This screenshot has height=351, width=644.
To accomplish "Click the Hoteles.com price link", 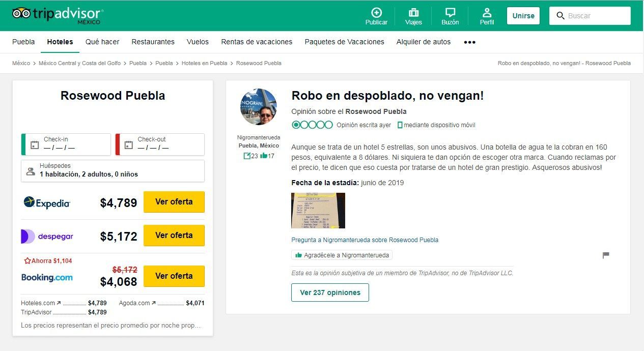I will pos(64,303).
